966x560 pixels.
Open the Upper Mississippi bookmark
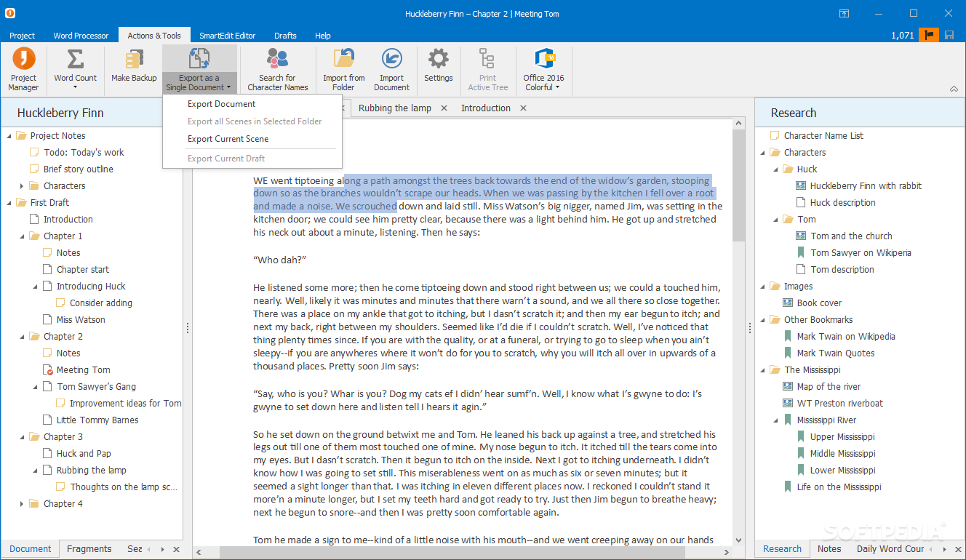(x=842, y=437)
